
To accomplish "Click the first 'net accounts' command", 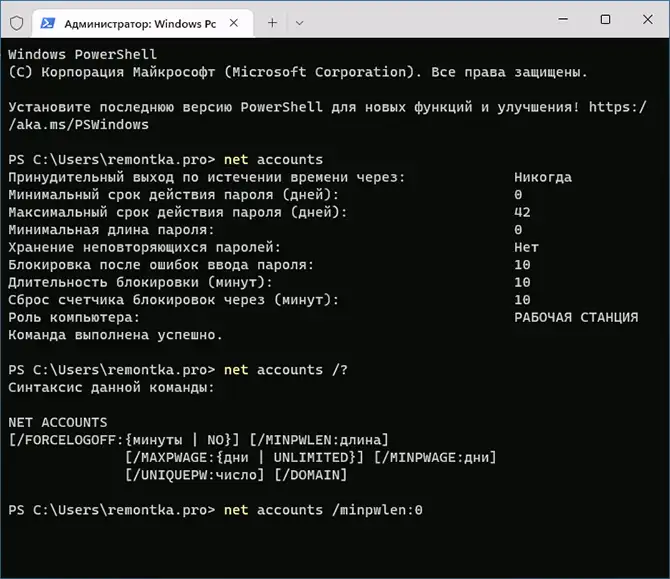I will 273,160.
